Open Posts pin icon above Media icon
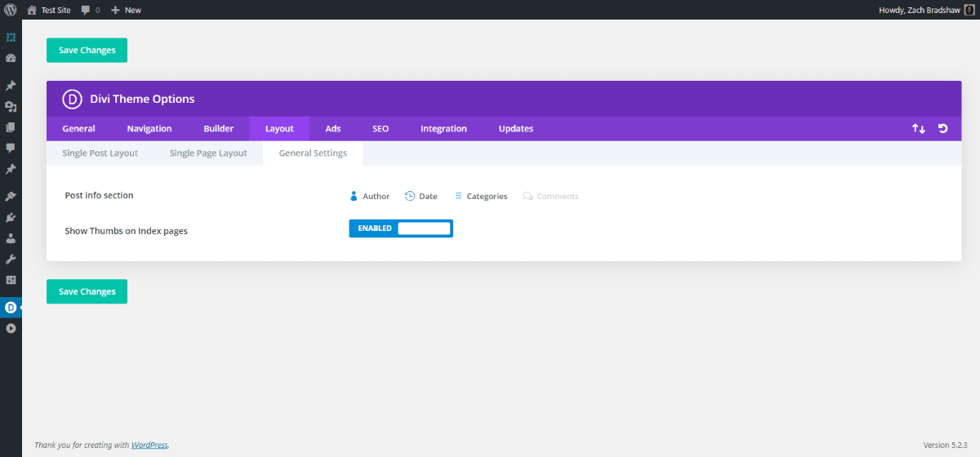The image size is (980, 457). click(x=11, y=86)
